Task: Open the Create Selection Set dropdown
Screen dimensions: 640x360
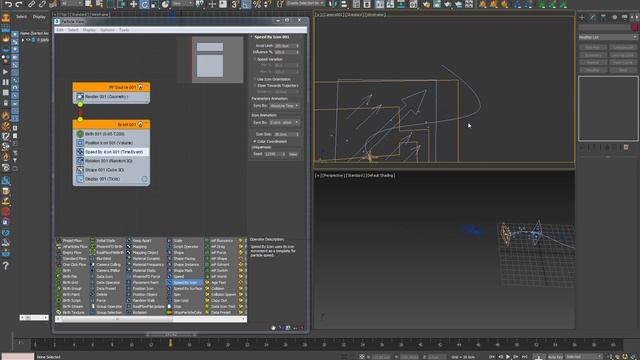Action: (x=305, y=3)
